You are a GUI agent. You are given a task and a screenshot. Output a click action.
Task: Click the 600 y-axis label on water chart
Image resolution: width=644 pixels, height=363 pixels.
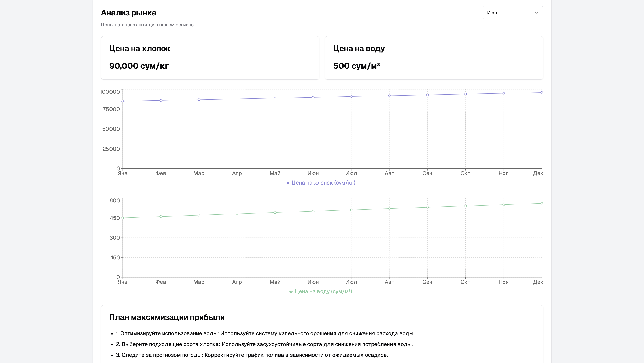(115, 200)
